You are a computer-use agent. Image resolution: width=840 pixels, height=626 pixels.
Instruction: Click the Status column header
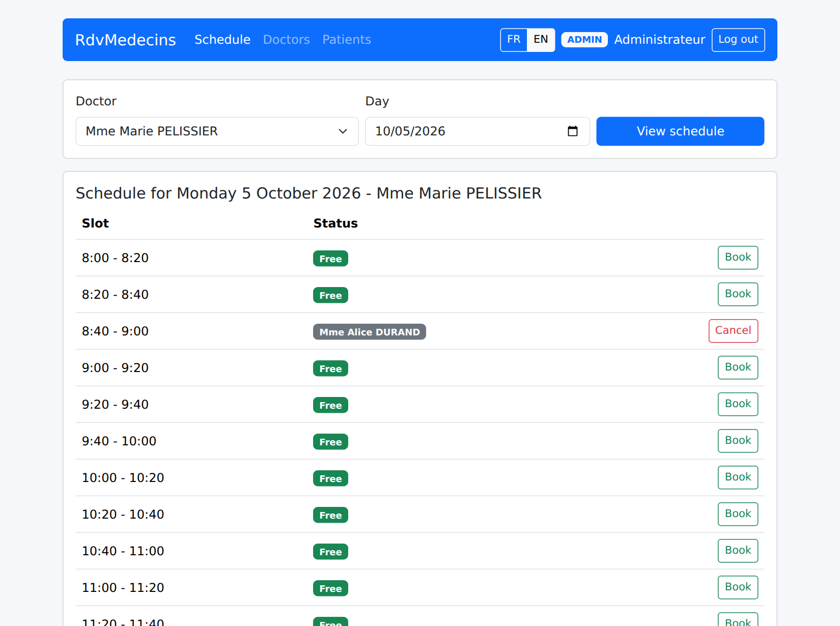(x=335, y=223)
